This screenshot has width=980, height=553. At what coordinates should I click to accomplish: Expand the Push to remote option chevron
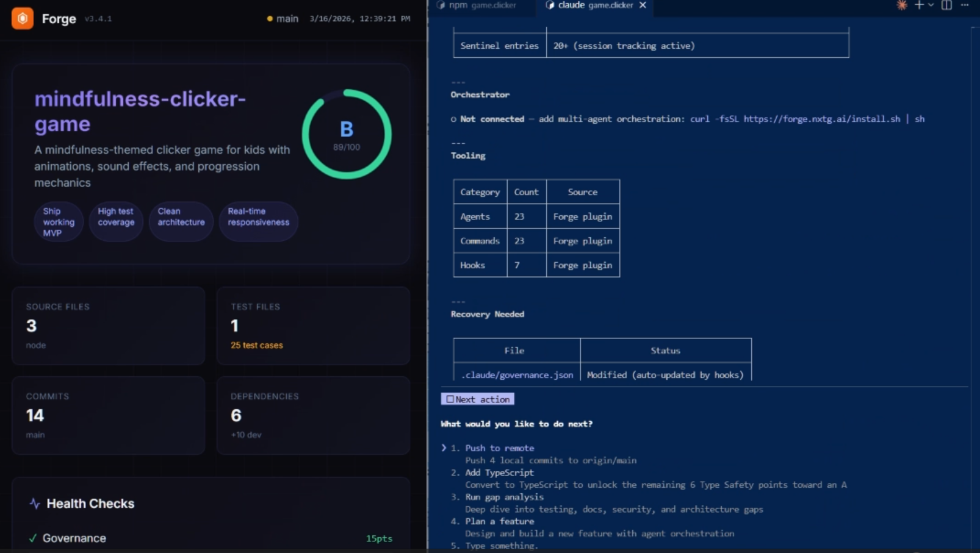click(443, 448)
